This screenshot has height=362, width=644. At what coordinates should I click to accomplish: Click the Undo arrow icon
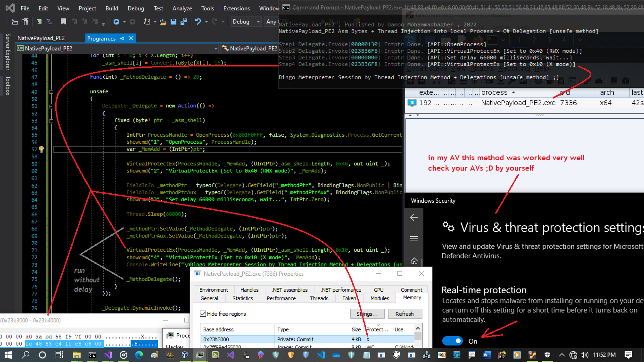pyautogui.click(x=198, y=22)
